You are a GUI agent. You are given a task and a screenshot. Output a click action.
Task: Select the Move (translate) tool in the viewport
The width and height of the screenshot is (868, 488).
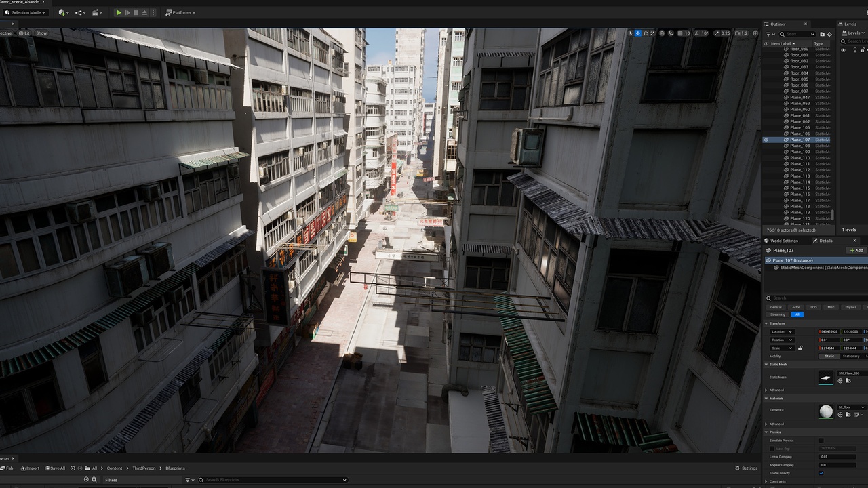click(x=637, y=33)
